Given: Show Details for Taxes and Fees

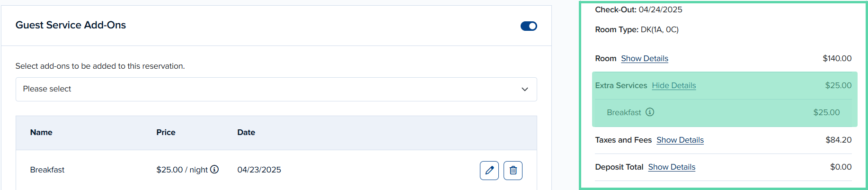Looking at the screenshot, I should coord(680,140).
